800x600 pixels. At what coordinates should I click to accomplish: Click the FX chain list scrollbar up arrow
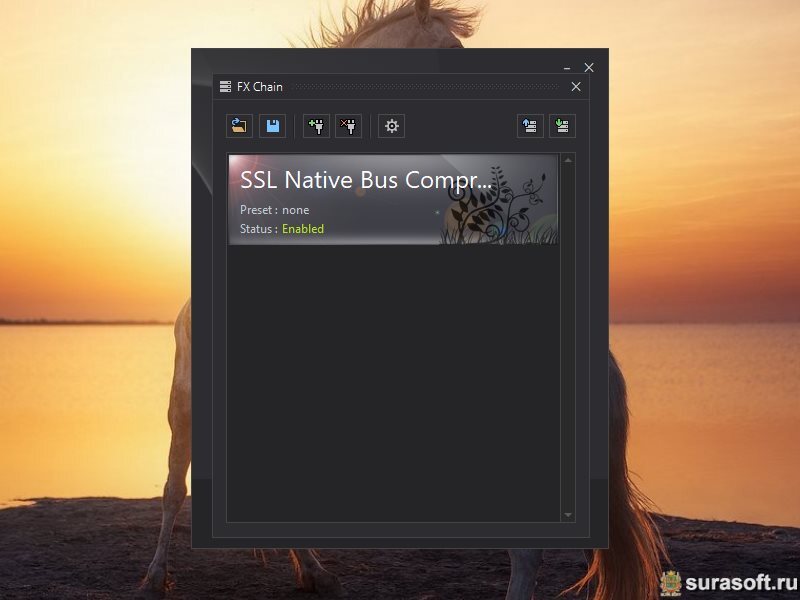568,160
